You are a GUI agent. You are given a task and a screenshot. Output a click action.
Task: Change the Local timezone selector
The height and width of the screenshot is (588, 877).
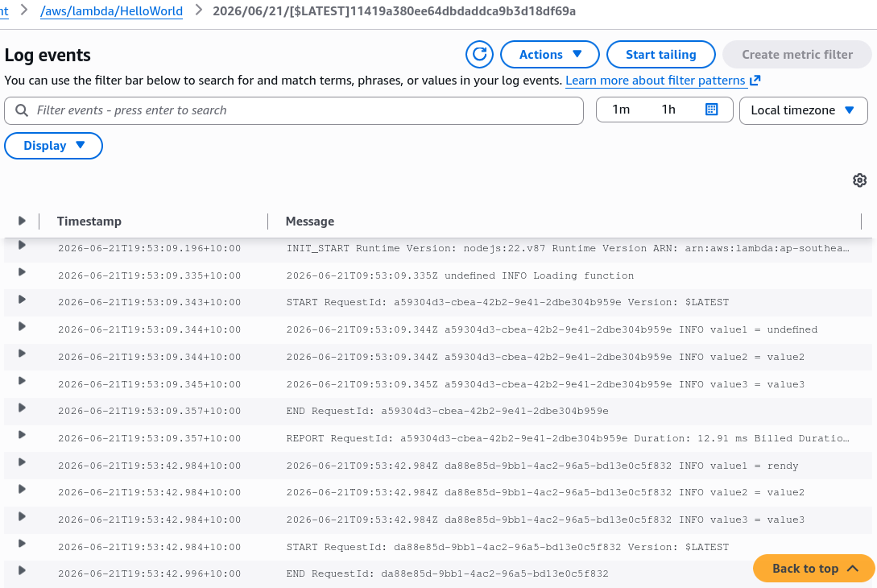803,110
